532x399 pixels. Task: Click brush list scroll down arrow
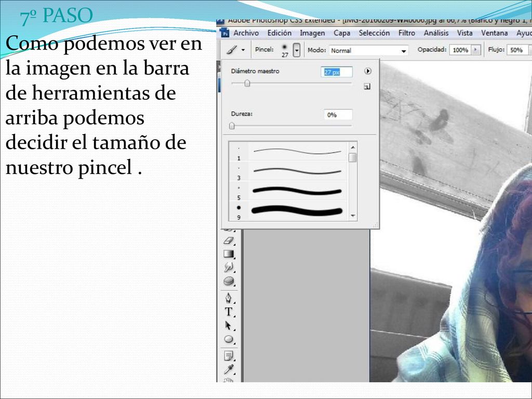point(353,216)
